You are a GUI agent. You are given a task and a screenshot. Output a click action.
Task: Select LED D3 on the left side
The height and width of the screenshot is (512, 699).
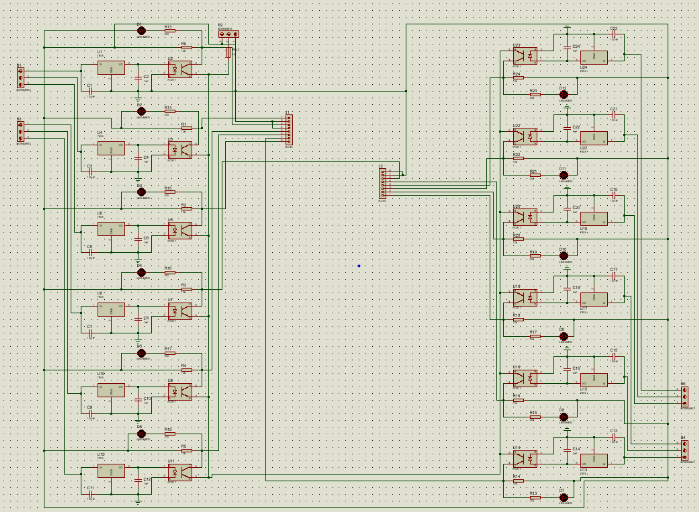point(141,192)
